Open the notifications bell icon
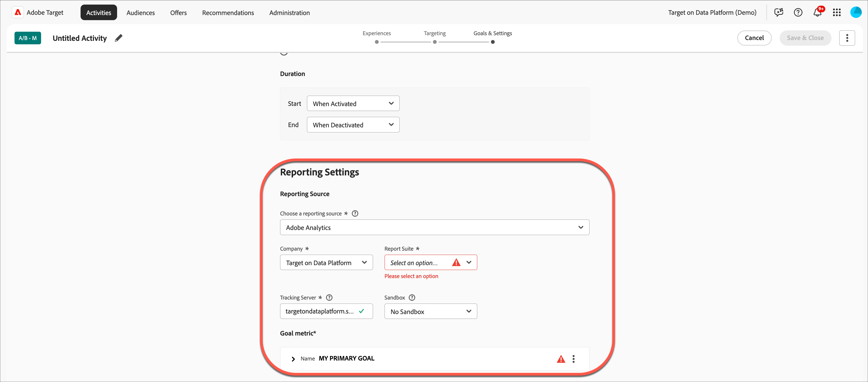Screen dimensions: 868x382 click(x=817, y=12)
